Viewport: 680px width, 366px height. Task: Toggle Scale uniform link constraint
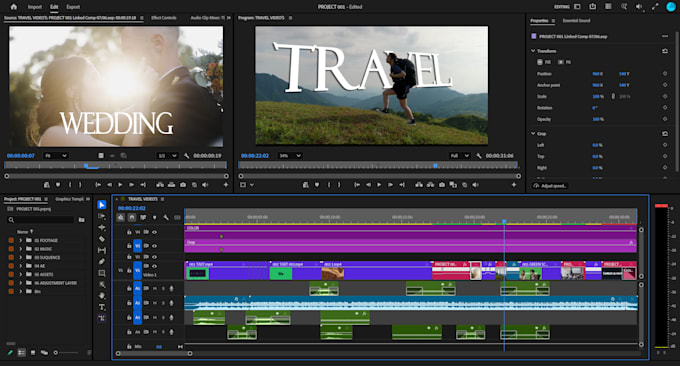click(x=613, y=96)
